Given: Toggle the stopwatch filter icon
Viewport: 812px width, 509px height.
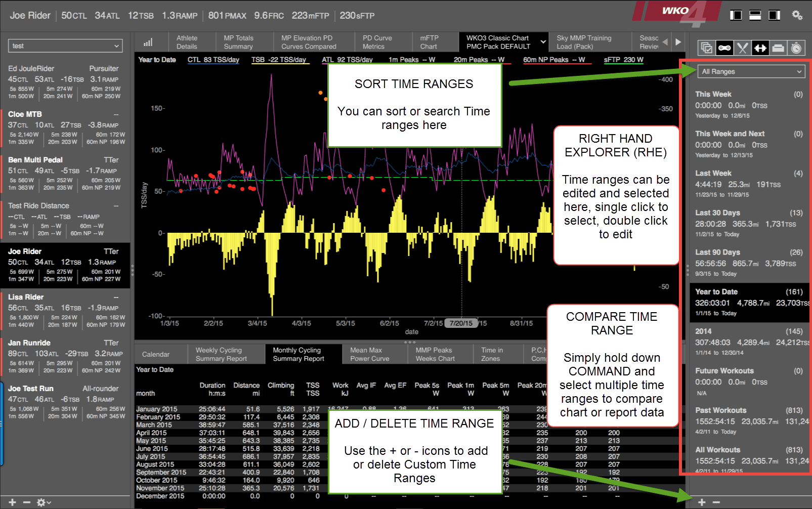Looking at the screenshot, I should coord(796,48).
